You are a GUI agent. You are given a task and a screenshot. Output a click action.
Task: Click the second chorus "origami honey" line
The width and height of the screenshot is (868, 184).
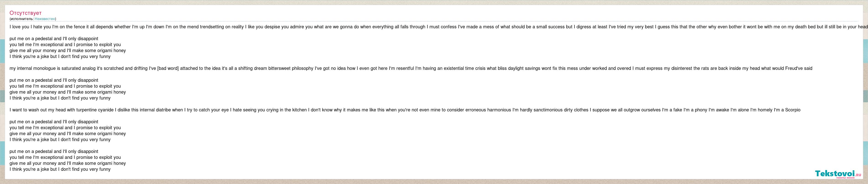[x=68, y=92]
